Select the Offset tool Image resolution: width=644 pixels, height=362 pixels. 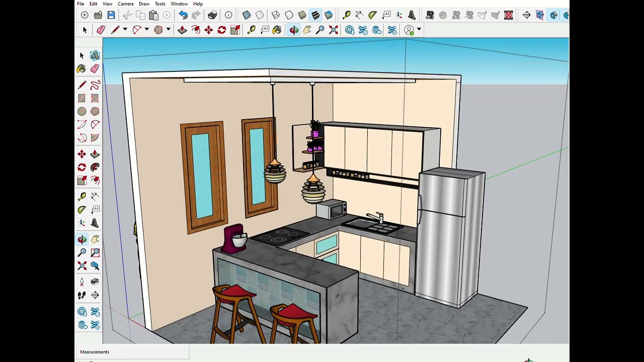(x=95, y=180)
